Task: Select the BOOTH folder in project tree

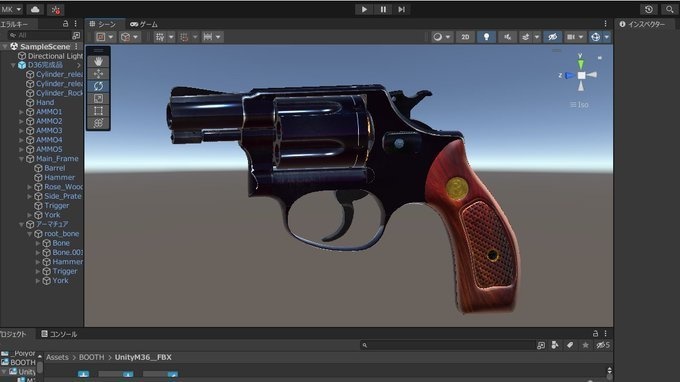Action: [x=19, y=362]
